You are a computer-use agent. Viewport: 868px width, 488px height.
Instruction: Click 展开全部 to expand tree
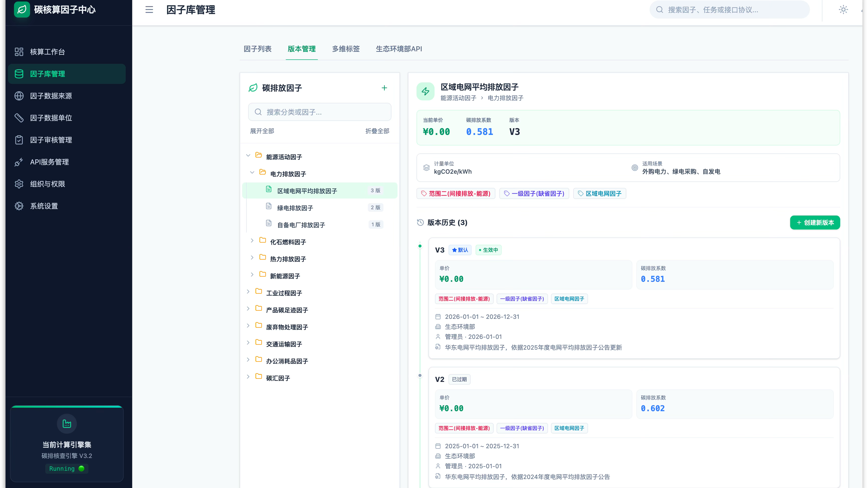(x=262, y=131)
